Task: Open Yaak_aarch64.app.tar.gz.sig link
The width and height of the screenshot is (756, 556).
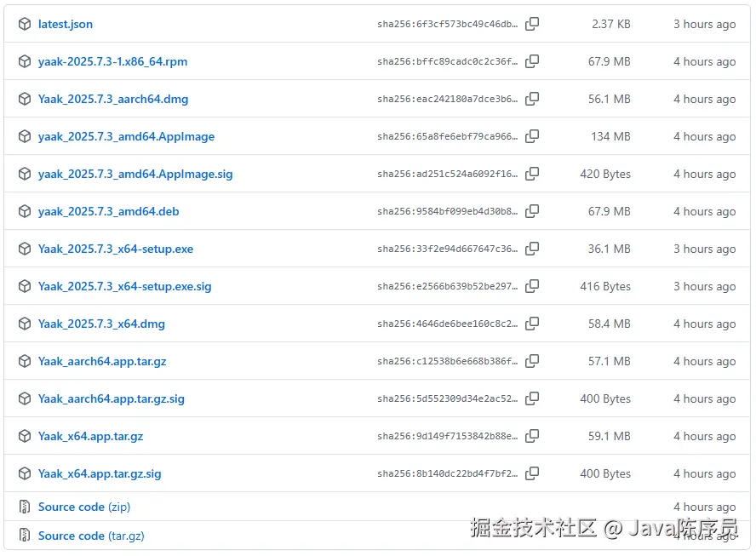Action: [112, 399]
